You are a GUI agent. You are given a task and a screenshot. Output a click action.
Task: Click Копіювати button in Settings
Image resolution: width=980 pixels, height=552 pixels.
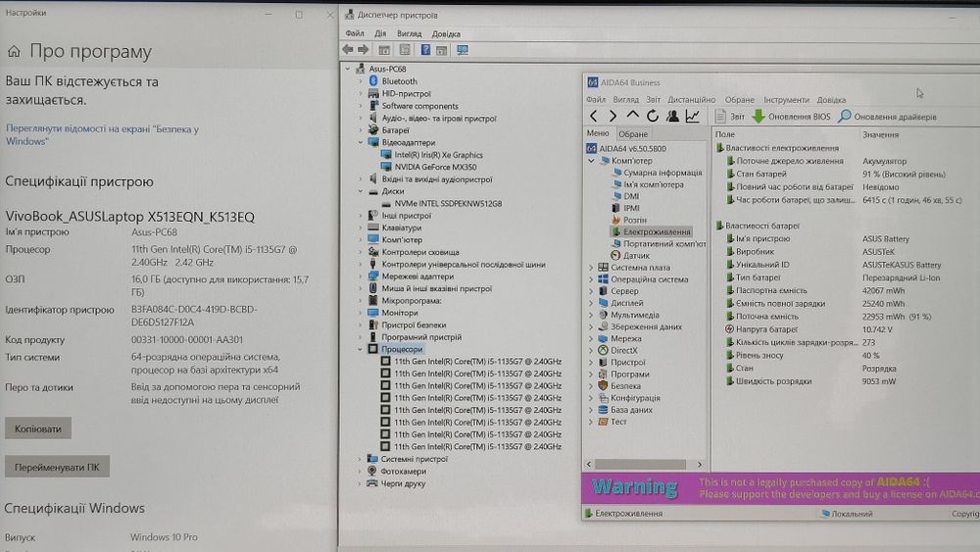[x=38, y=428]
